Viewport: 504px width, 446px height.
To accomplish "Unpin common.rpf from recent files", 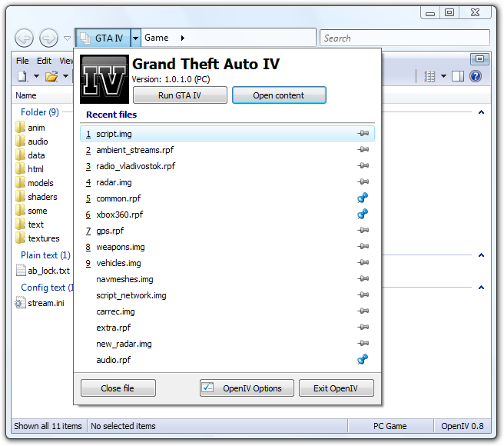I will [x=363, y=198].
